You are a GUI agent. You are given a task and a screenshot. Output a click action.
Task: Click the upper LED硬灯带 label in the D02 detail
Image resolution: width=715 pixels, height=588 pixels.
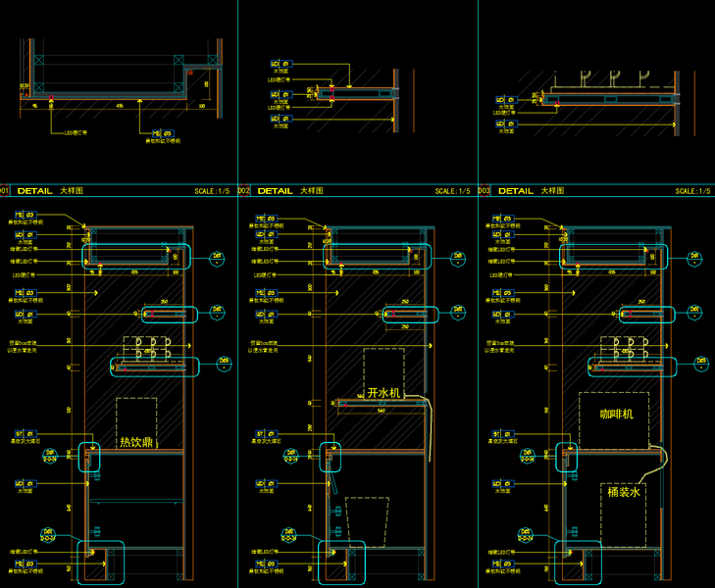point(279,79)
